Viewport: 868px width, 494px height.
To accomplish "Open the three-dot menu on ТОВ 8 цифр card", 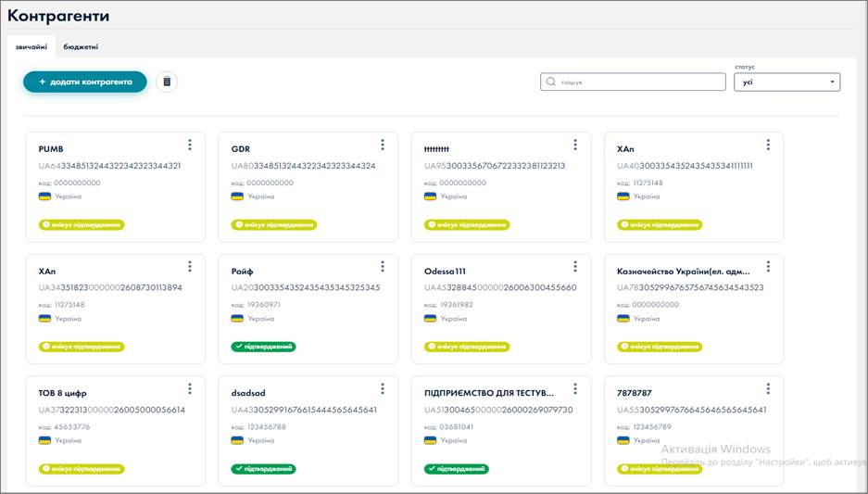I will point(190,388).
